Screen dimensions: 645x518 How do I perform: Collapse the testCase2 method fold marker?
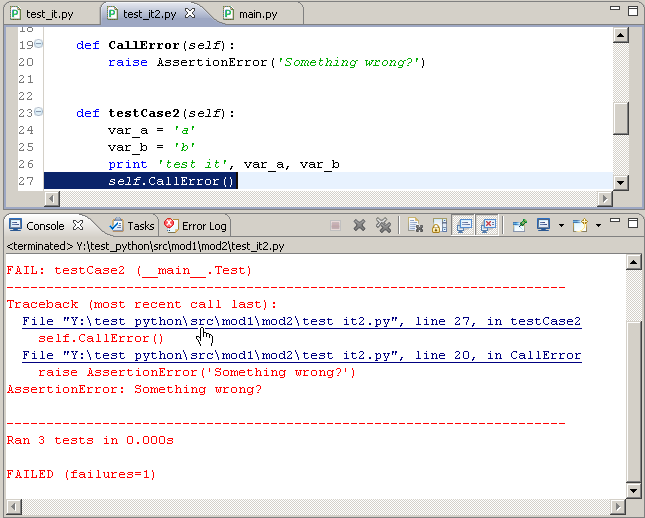click(38, 111)
